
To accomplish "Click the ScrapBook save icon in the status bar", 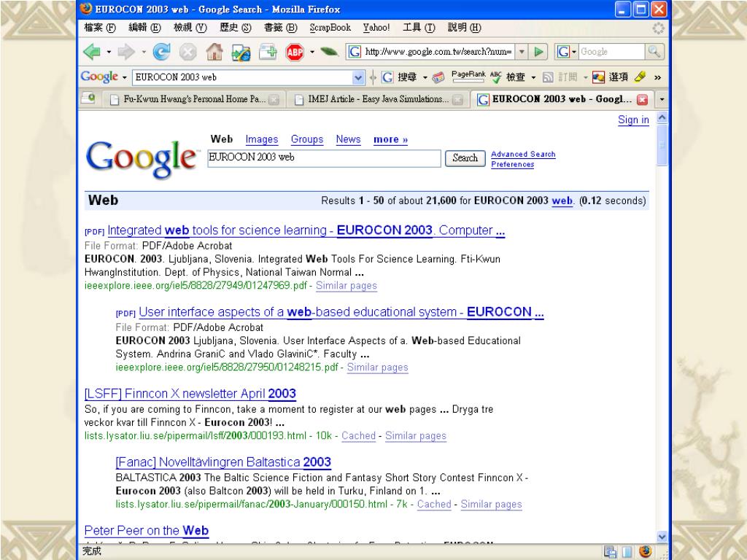I will (611, 551).
